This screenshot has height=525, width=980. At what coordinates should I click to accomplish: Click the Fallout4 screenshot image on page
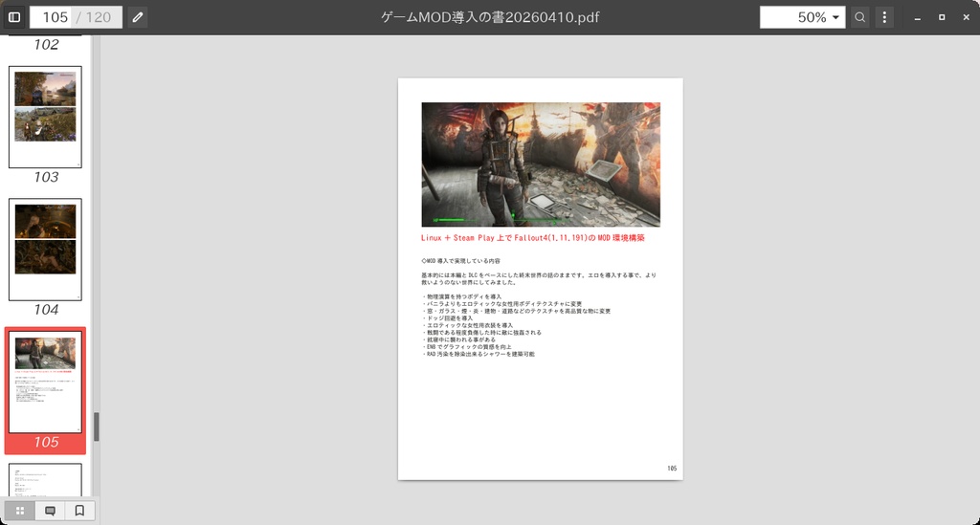tap(541, 164)
